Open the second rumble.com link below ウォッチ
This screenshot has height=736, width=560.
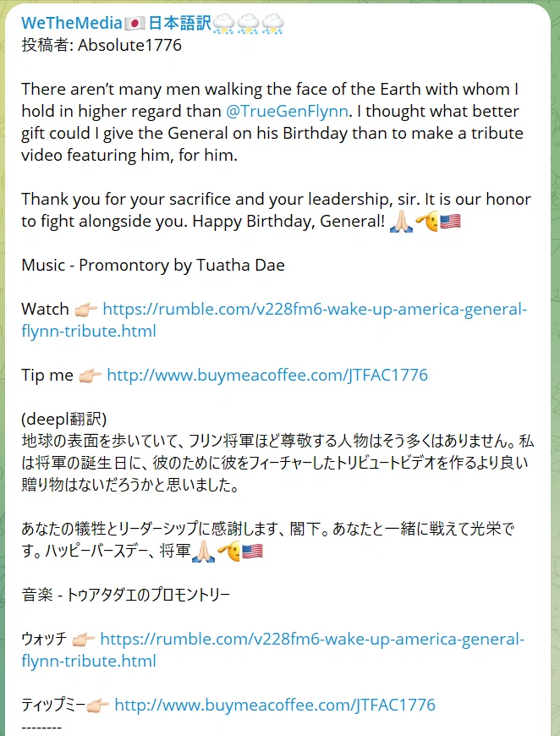coord(273,650)
